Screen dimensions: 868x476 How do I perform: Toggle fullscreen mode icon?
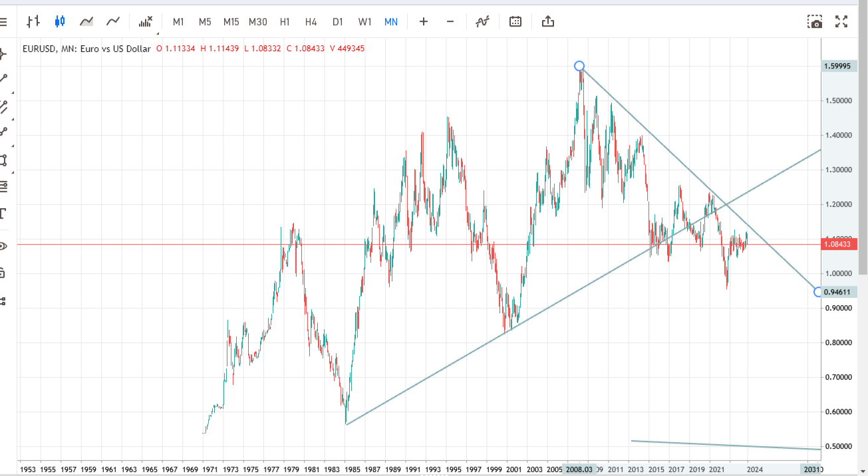(x=842, y=22)
